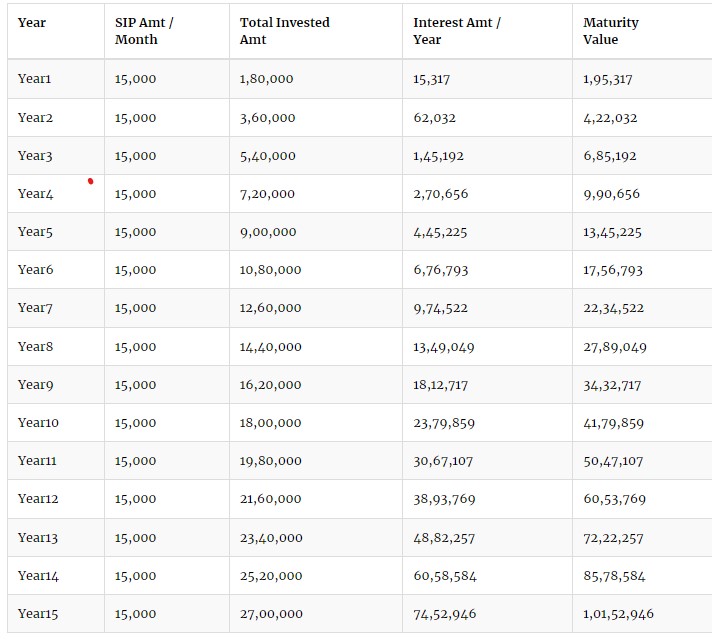Select Year10 total invested 18,00,000

tap(271, 423)
